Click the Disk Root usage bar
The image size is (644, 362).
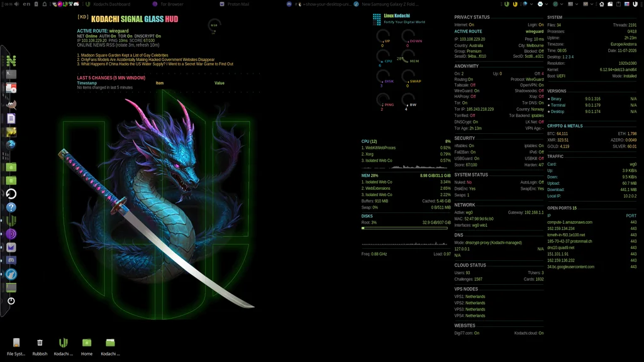pyautogui.click(x=404, y=228)
